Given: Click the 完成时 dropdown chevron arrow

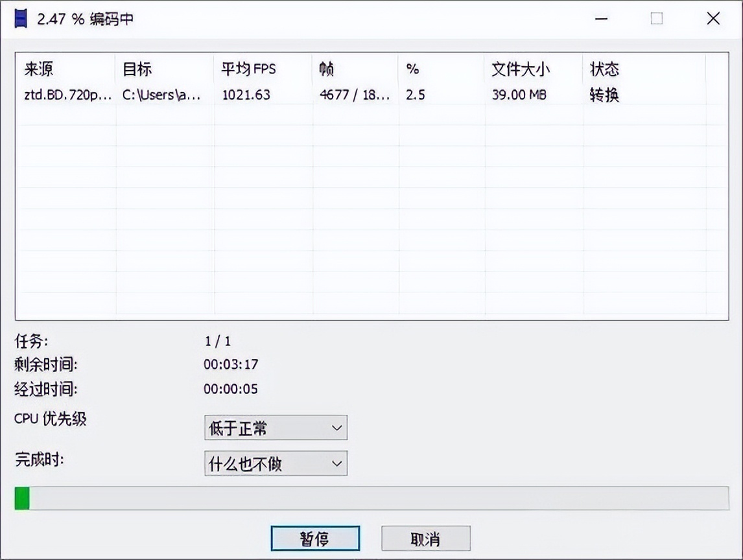Looking at the screenshot, I should 336,463.
